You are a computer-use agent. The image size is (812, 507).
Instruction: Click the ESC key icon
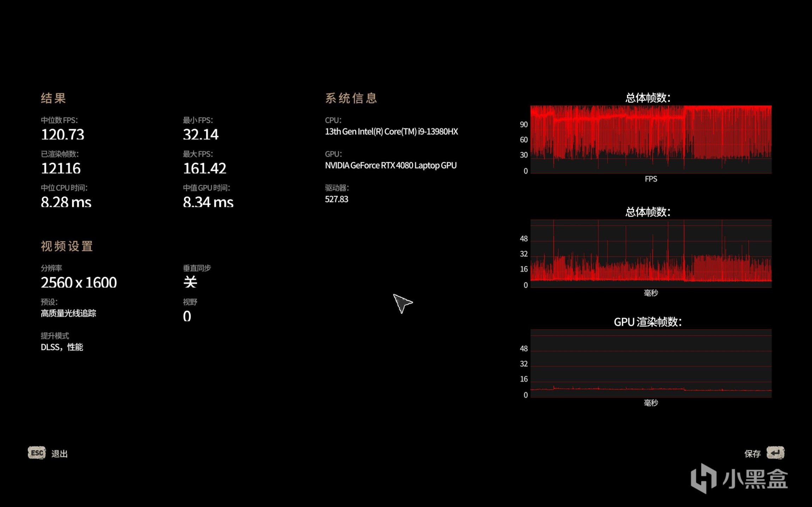pyautogui.click(x=37, y=453)
